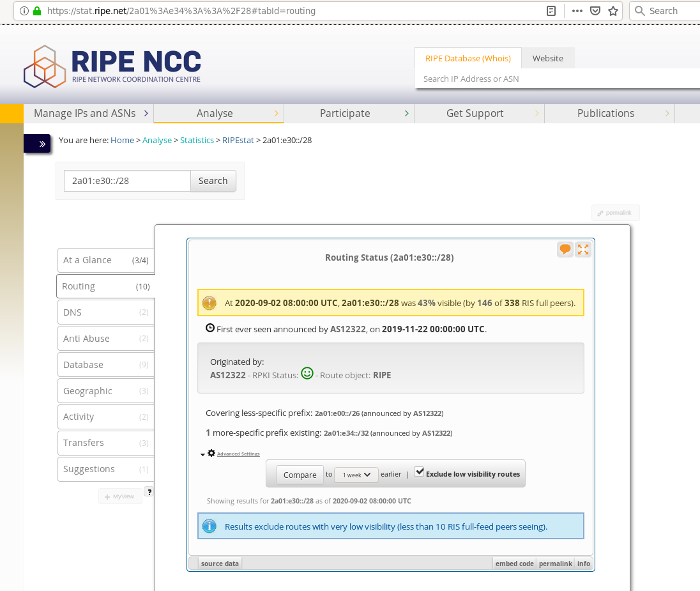Toggle Exclude low visibility routes checkbox
This screenshot has width=700, height=591.
click(419, 472)
